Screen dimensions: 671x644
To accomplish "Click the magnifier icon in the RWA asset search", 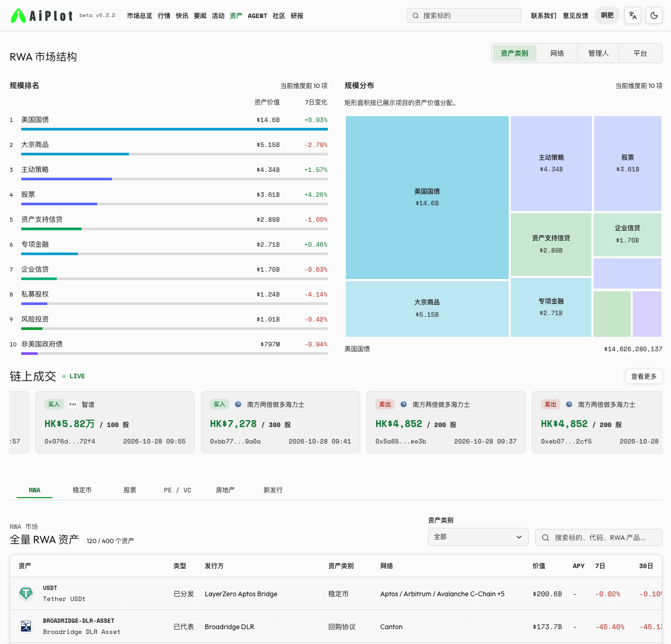I will [545, 537].
